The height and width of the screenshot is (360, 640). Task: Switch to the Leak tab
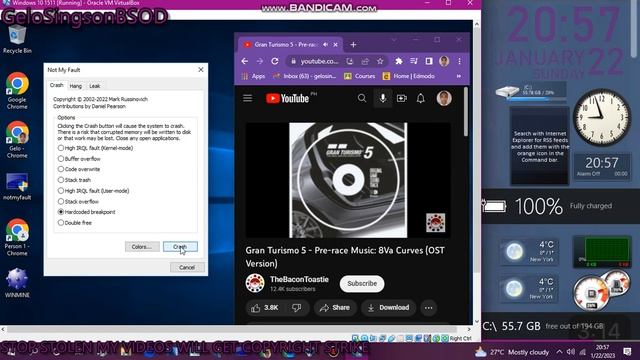(x=95, y=86)
